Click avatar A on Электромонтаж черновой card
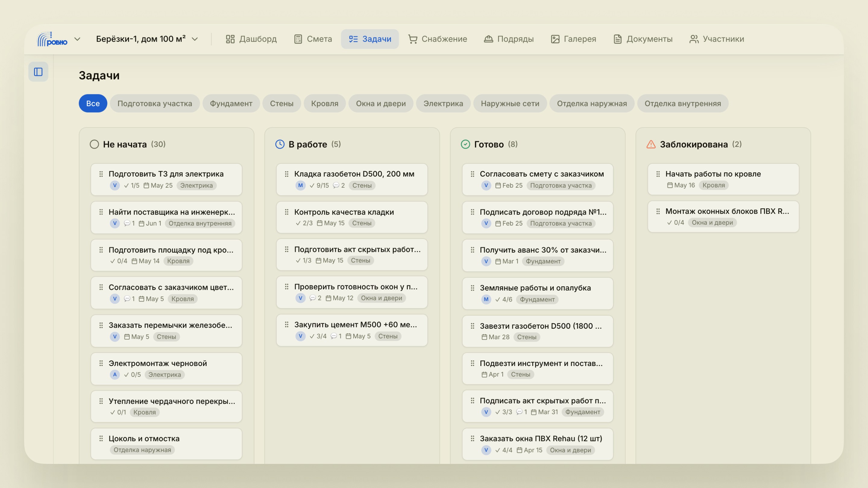 115,374
